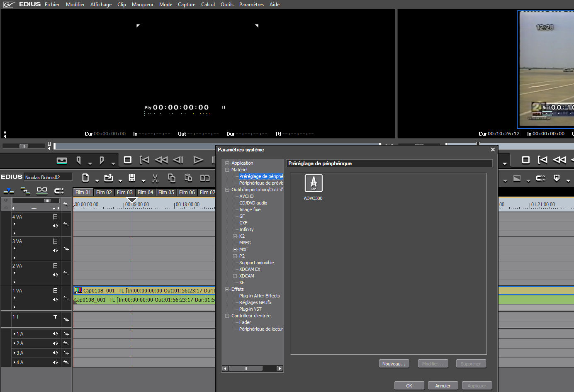Toggle video mute on track 1 VA
Image resolution: width=574 pixels, height=392 pixels.
tap(55, 291)
